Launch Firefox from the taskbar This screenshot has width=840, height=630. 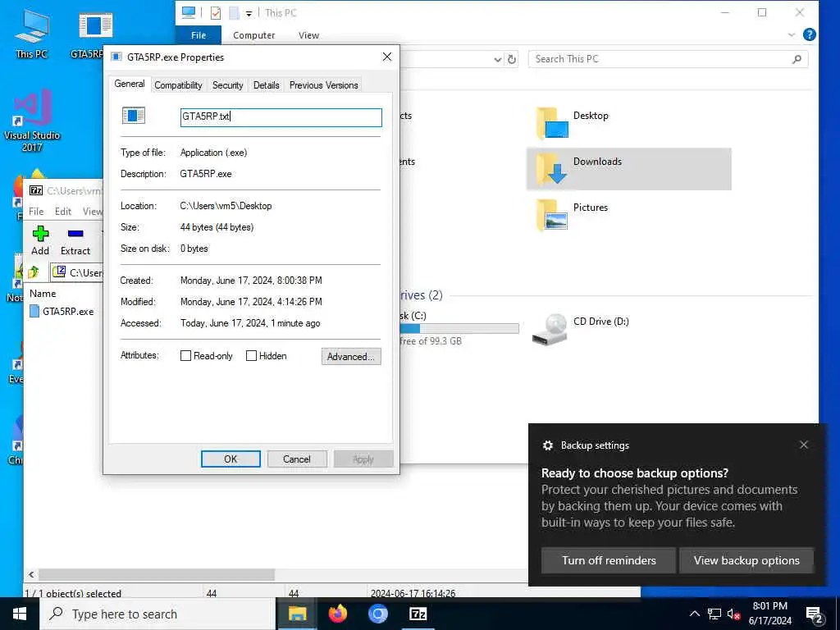tap(337, 614)
